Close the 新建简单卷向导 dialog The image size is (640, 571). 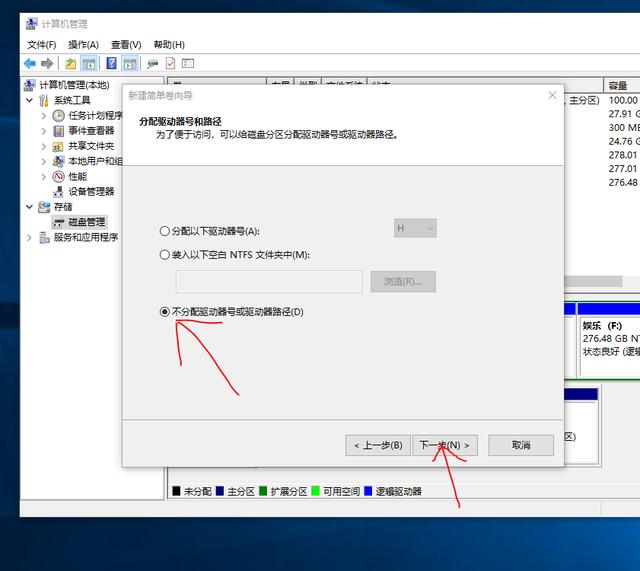[552, 96]
